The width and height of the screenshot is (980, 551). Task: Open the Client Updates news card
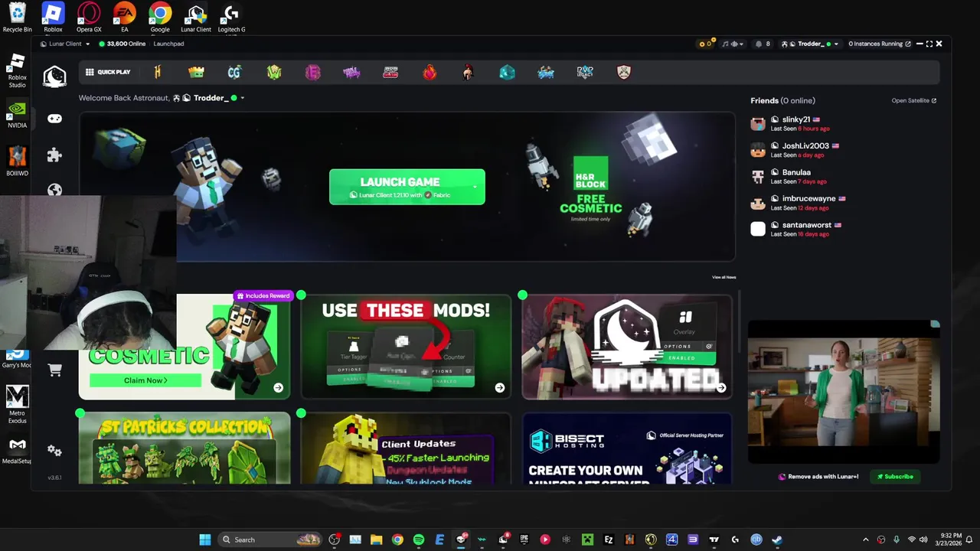coord(406,448)
